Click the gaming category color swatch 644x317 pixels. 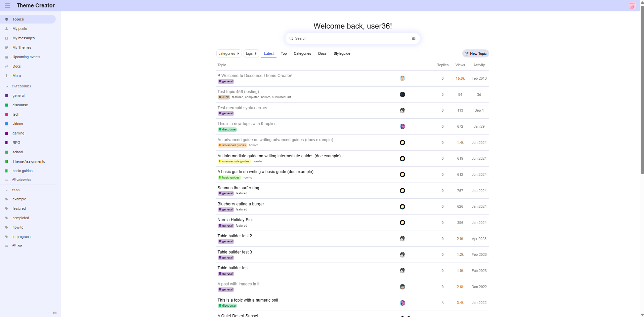tap(7, 133)
